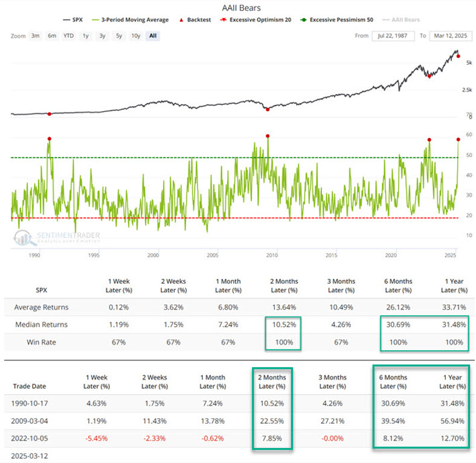Viewport: 476px width, 463px height.
Task: Choose the 1y zoom range
Action: 86,36
